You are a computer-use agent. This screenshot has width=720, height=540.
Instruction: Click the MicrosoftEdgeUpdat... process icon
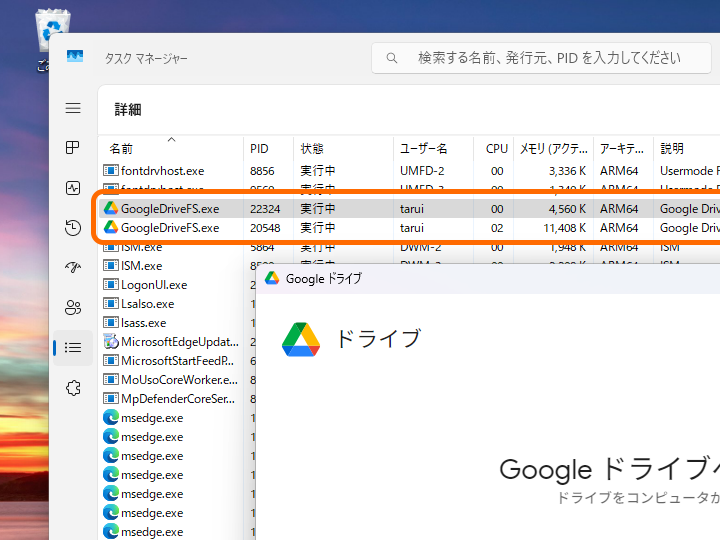click(x=111, y=342)
